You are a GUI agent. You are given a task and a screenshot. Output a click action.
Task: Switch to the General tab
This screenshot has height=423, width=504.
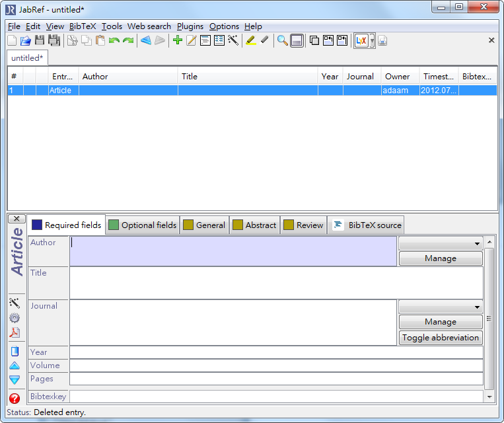[204, 225]
